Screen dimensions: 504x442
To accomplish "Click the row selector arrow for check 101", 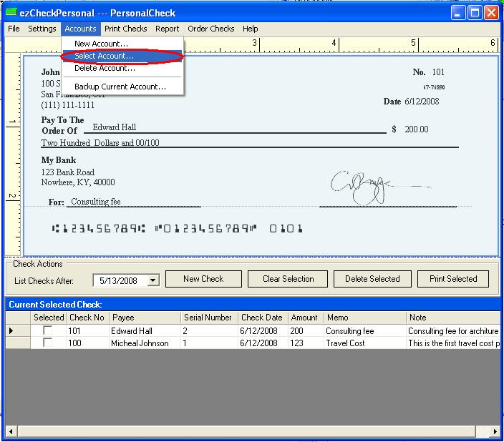I will click(11, 331).
